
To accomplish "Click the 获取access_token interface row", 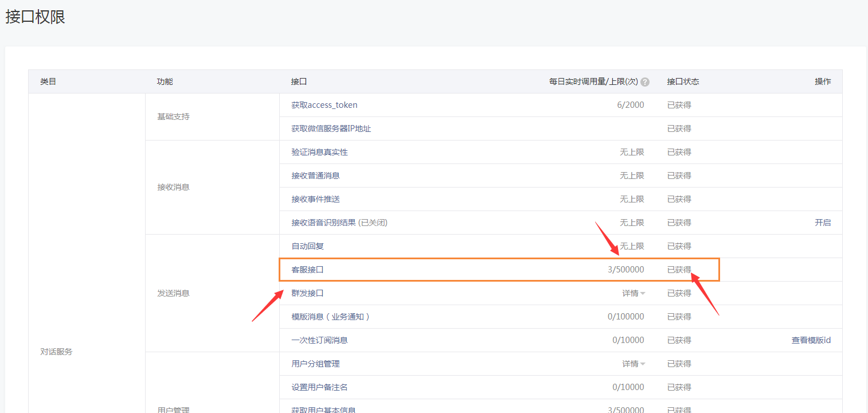I will (x=561, y=105).
